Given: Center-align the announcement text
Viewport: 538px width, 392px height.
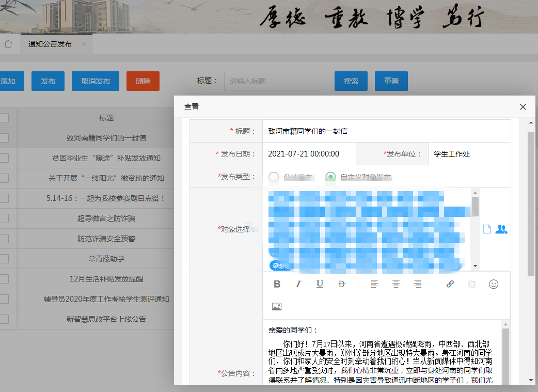Looking at the screenshot, I should coord(396,284).
